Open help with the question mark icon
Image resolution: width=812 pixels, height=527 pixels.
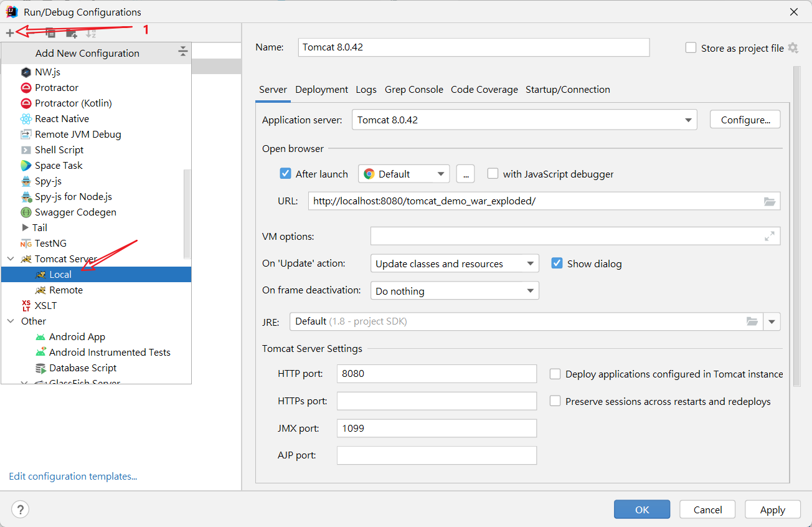20,509
